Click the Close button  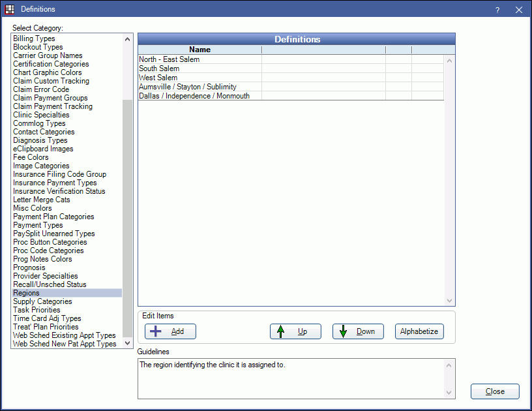click(x=495, y=391)
